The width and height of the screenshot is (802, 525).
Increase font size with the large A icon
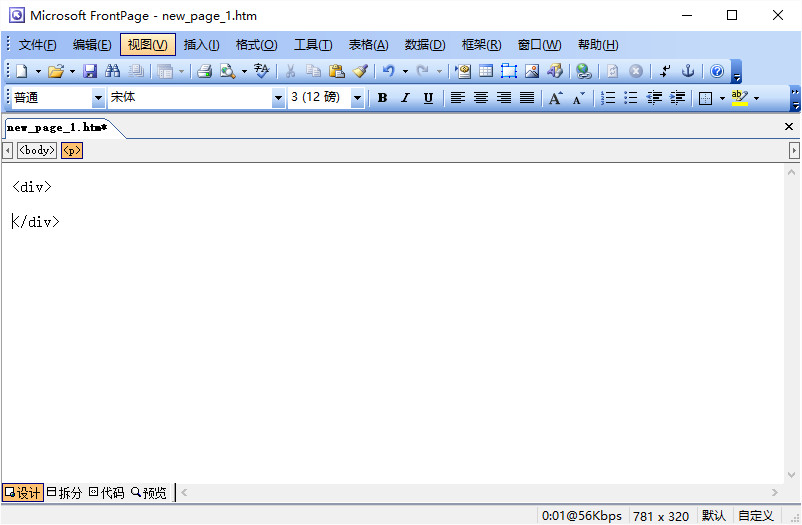[x=555, y=98]
